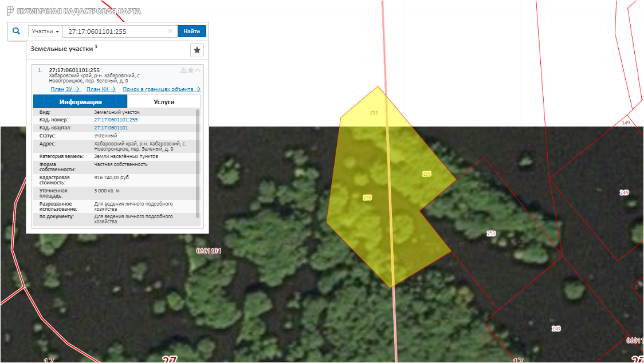Open the Участки search type dropdown
Image resolution: width=644 pixels, height=363 pixels.
[x=45, y=31]
